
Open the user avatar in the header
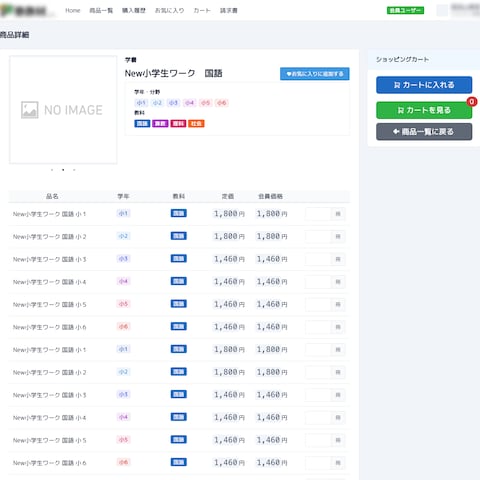(442, 10)
